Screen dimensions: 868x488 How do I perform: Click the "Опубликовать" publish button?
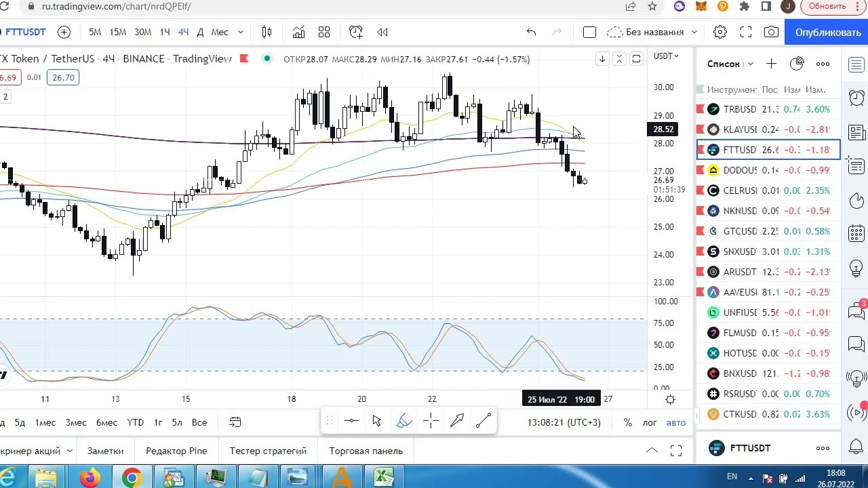click(x=828, y=32)
